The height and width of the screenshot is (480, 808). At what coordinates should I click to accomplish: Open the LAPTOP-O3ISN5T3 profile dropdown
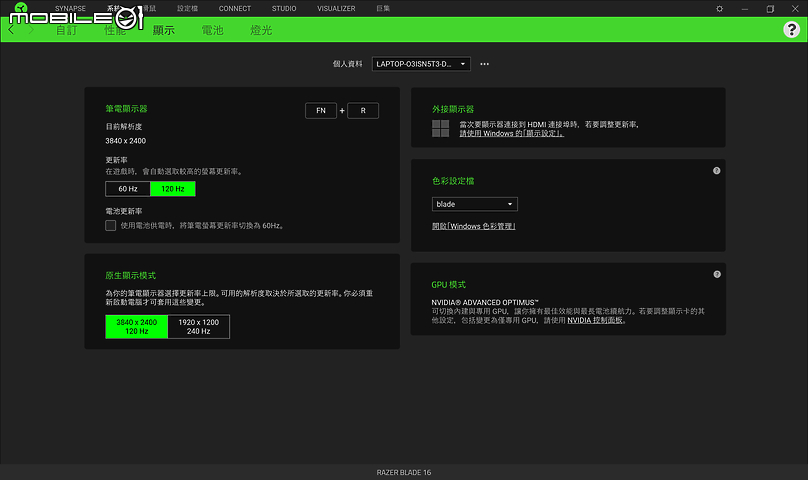coord(421,64)
